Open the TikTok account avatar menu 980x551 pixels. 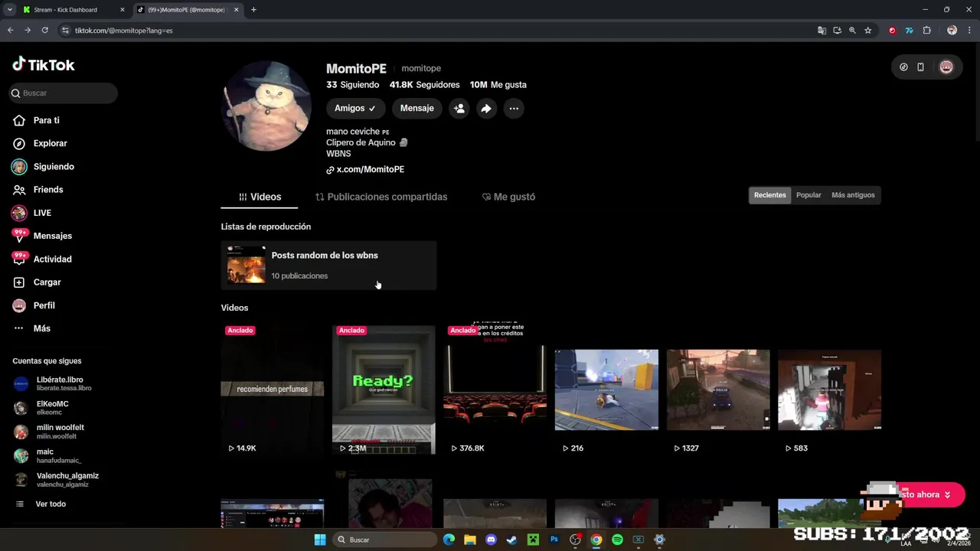[x=946, y=67]
